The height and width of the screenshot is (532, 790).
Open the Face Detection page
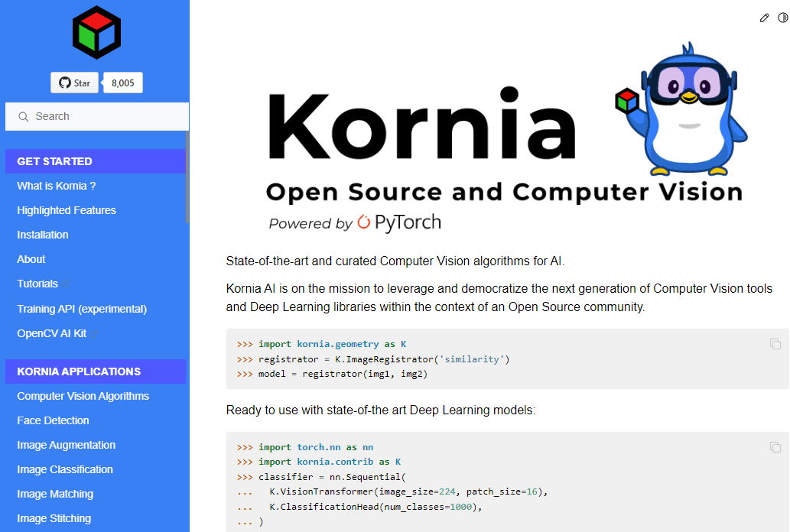pos(54,420)
